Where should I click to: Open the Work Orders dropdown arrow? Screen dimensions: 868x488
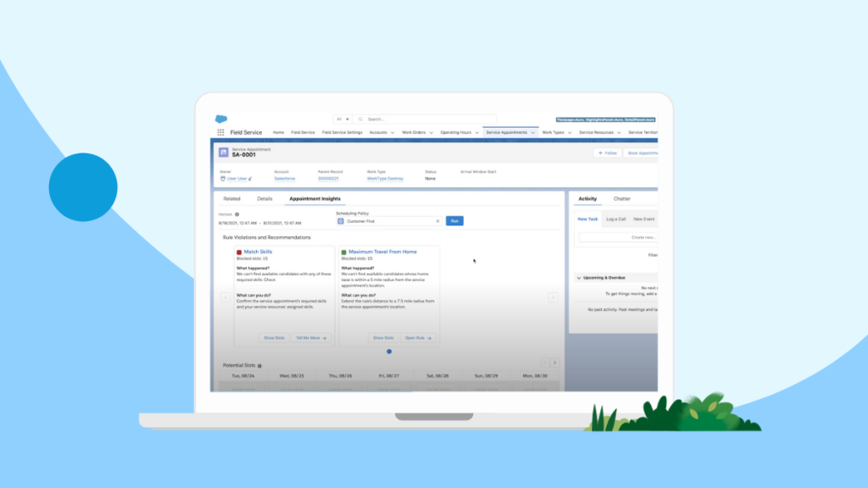431,132
